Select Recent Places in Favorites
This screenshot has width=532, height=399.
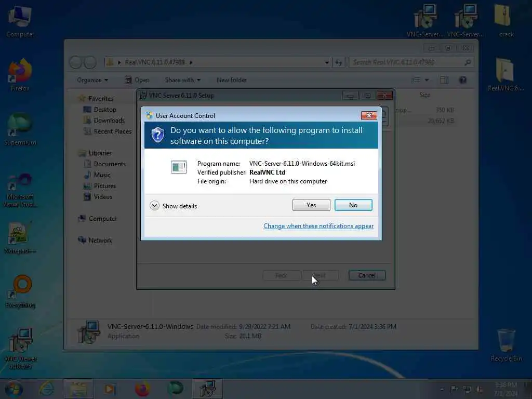pyautogui.click(x=112, y=131)
